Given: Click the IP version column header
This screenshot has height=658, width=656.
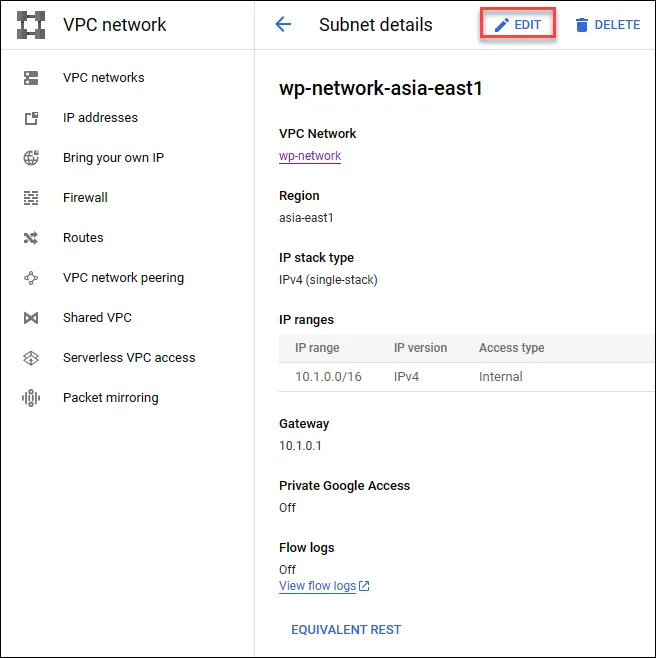Looking at the screenshot, I should pyautogui.click(x=420, y=348).
